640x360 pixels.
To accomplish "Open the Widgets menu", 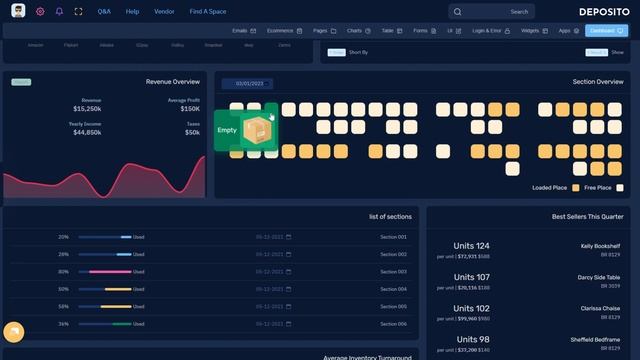I will 534,31.
